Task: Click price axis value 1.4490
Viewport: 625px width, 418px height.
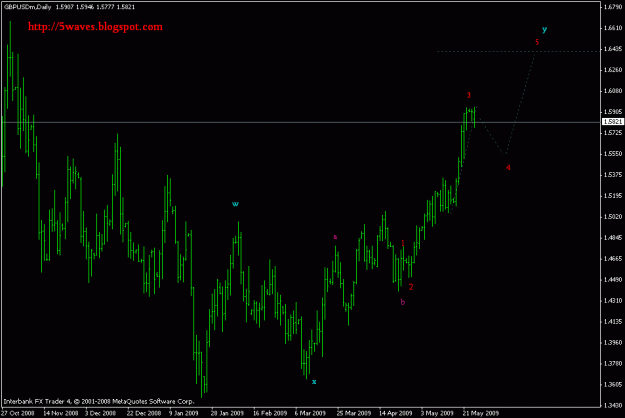Action: (613, 280)
